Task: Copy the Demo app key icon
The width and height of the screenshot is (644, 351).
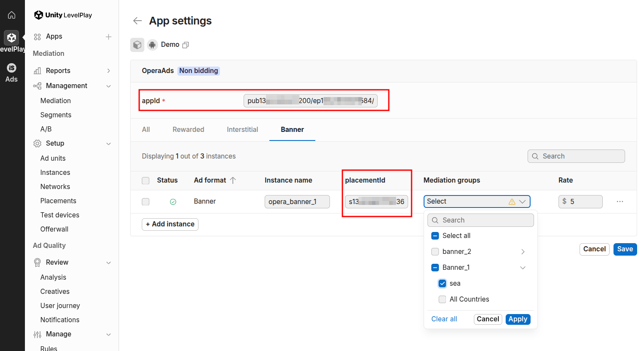Action: [186, 45]
